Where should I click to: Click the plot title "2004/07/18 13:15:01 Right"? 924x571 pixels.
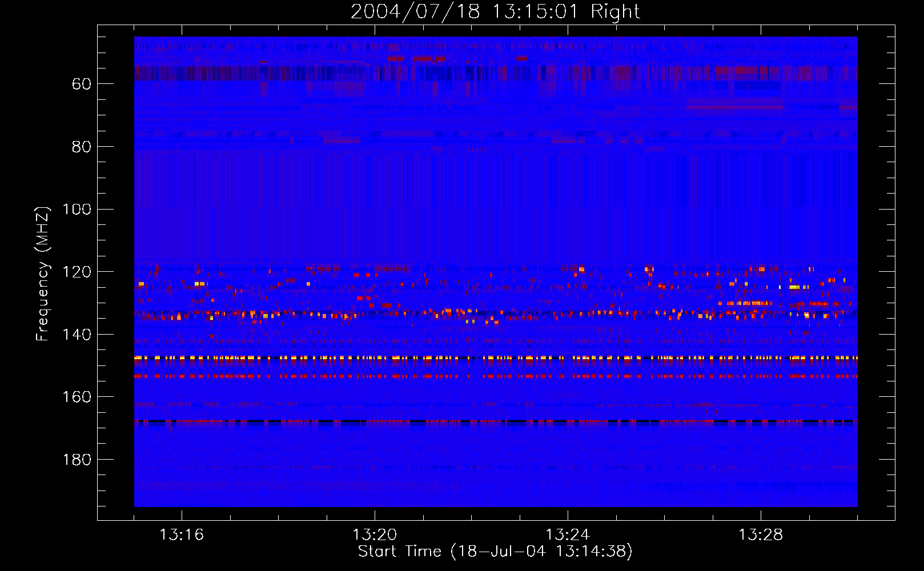click(495, 11)
